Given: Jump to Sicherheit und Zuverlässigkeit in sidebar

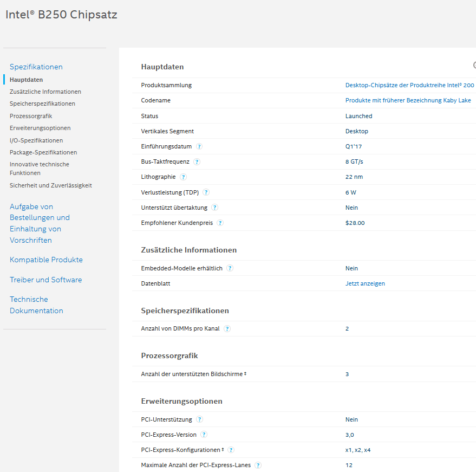Looking at the screenshot, I should [x=51, y=185].
